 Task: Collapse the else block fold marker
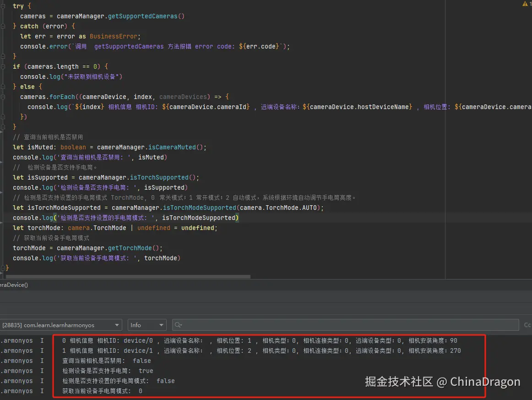click(3, 87)
